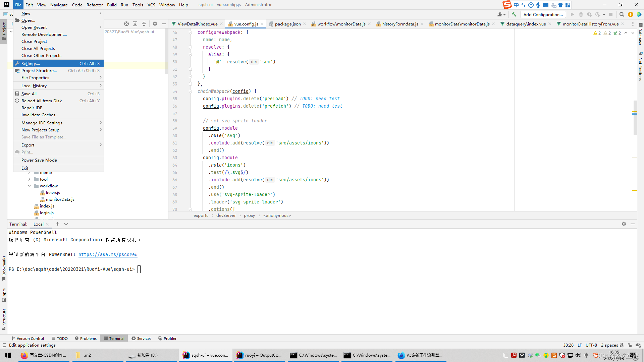Expand the tool folder in tree
Viewport: 644px width, 362px height.
[x=29, y=179]
